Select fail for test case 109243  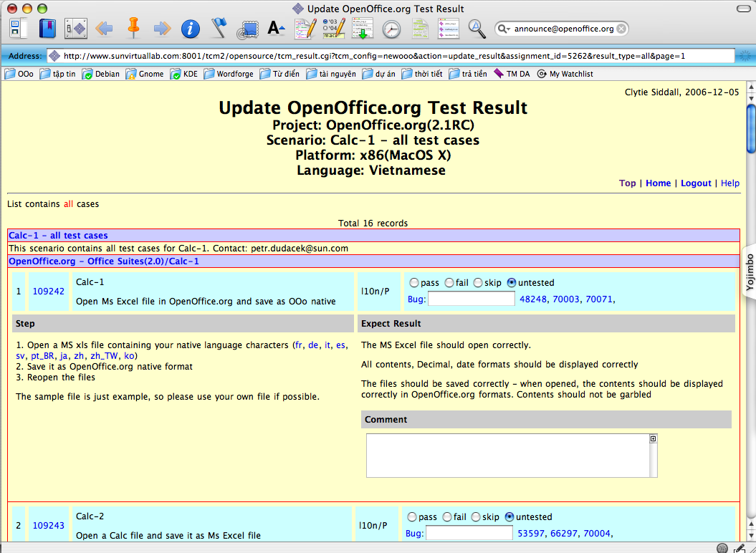[447, 517]
